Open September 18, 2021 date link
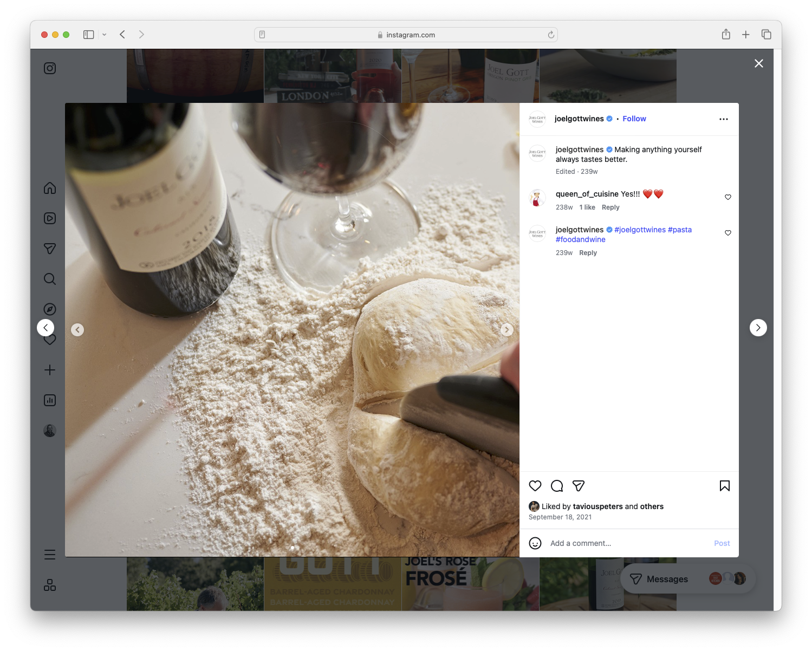The height and width of the screenshot is (651, 812). point(560,517)
